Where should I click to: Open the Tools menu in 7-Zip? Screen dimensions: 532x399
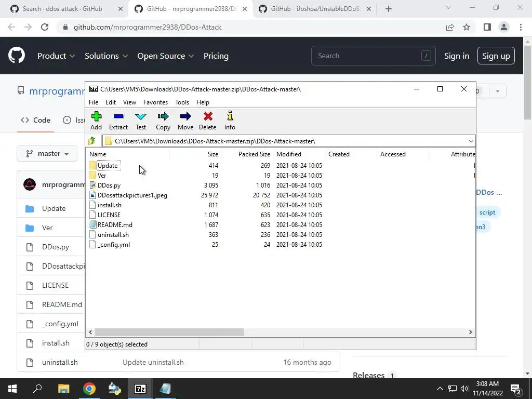(182, 102)
